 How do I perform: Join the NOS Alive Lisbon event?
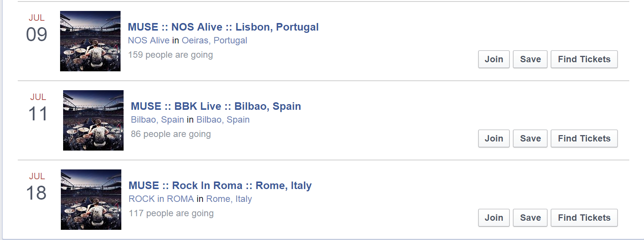pos(494,59)
